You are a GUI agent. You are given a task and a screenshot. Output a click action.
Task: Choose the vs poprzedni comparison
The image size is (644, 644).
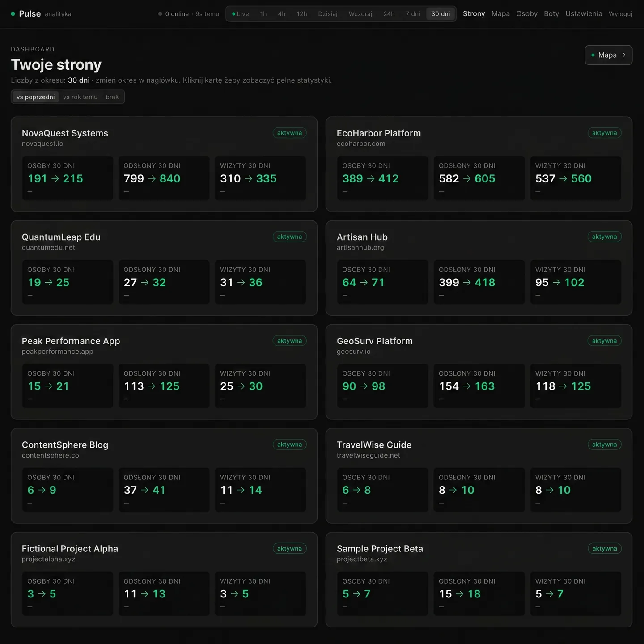pos(36,97)
